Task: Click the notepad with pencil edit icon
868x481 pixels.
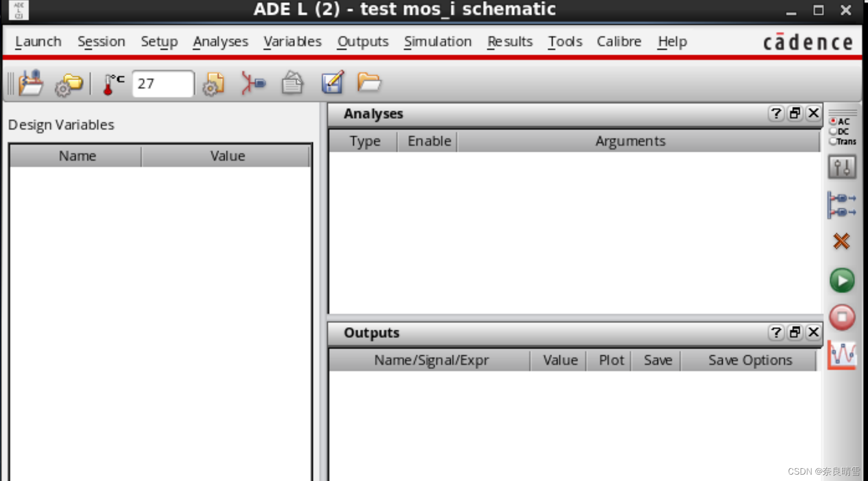Action: [332, 83]
